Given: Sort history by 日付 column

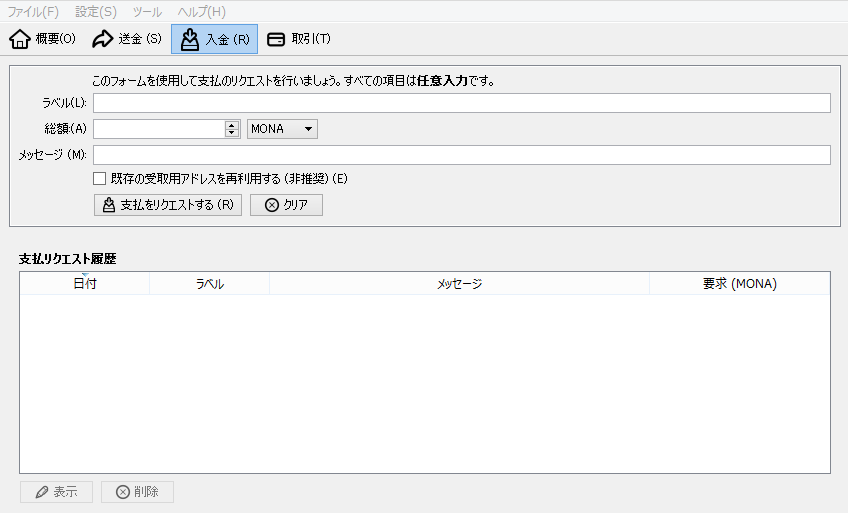Looking at the screenshot, I should click(85, 283).
